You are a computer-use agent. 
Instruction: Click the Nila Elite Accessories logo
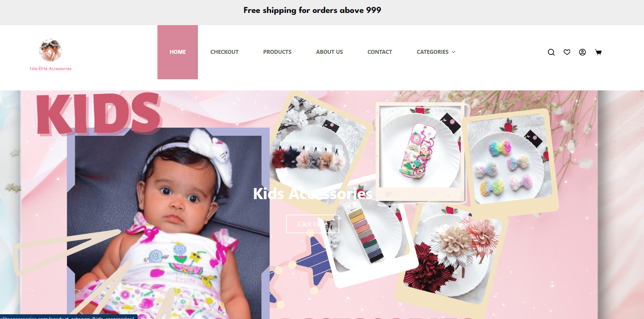click(51, 50)
